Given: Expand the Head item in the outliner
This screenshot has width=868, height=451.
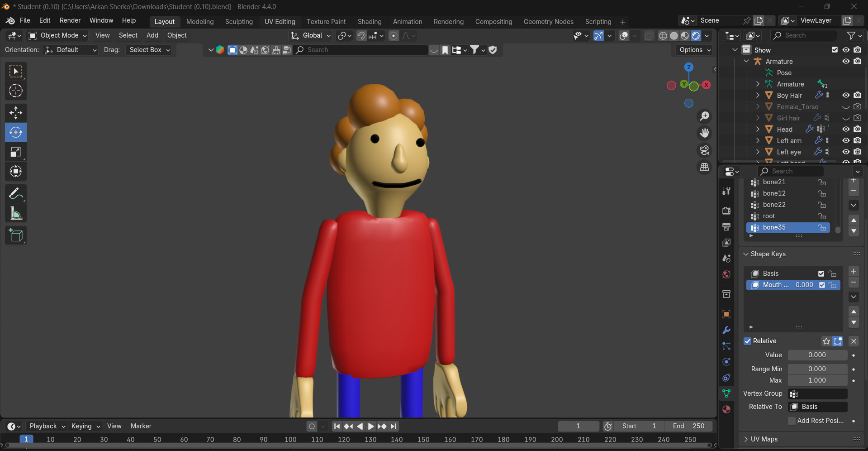Looking at the screenshot, I should click(x=757, y=129).
